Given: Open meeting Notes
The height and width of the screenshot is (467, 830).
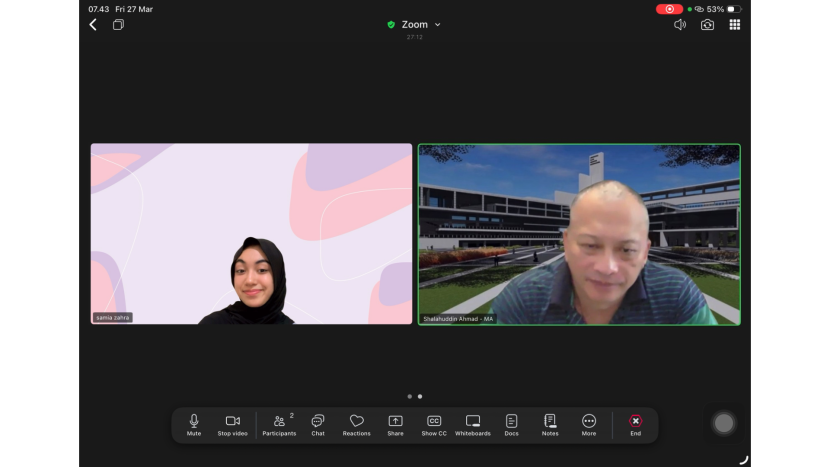Looking at the screenshot, I should pos(550,424).
